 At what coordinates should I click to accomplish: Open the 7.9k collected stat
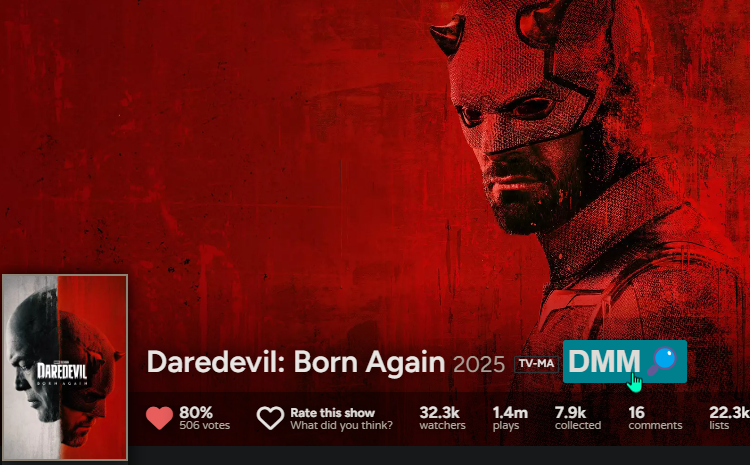pos(578,418)
